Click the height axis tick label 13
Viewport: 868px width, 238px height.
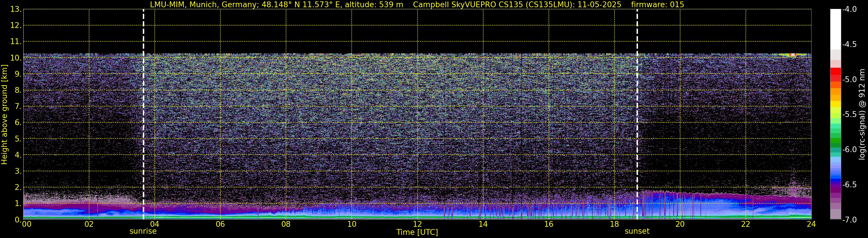[16, 10]
